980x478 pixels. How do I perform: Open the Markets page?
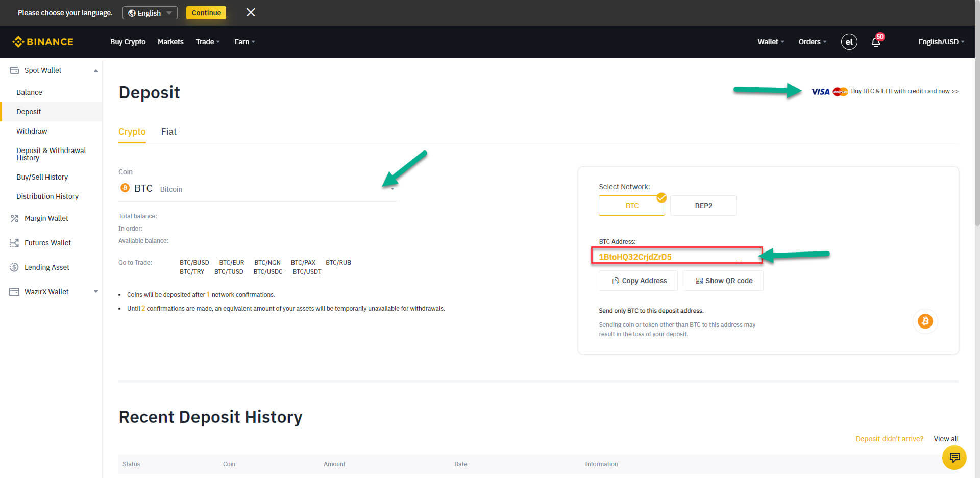click(170, 42)
